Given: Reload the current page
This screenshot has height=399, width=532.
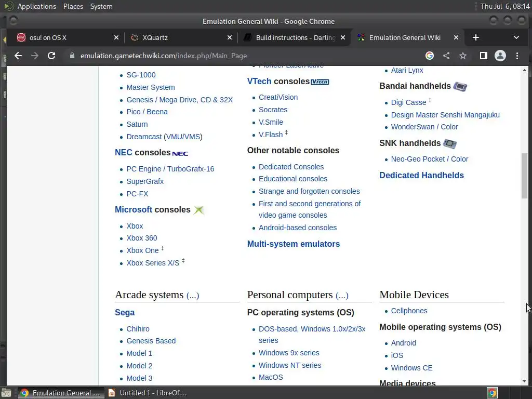Looking at the screenshot, I should click(51, 56).
